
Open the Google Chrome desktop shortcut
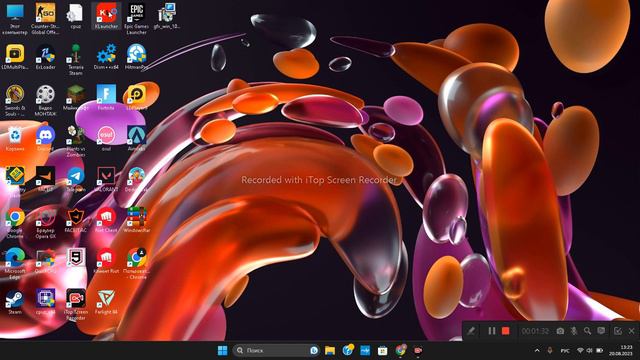coord(15,223)
